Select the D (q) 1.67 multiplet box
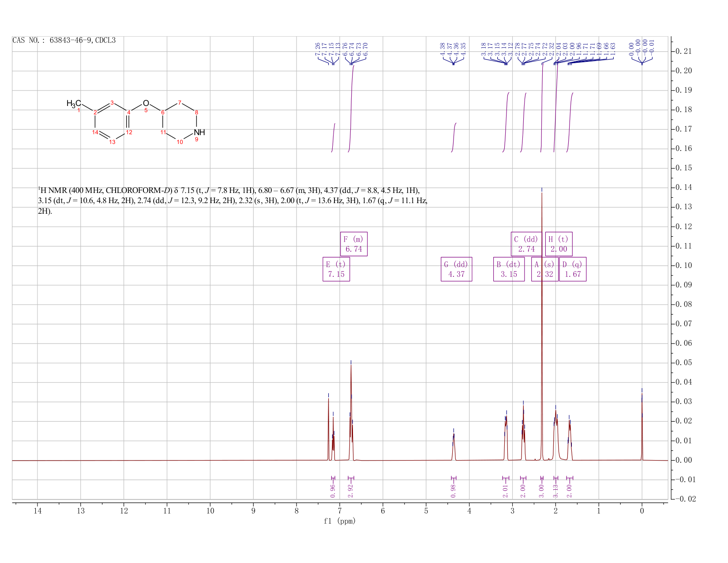Image resolution: width=728 pixels, height=563 pixels. pos(573,269)
